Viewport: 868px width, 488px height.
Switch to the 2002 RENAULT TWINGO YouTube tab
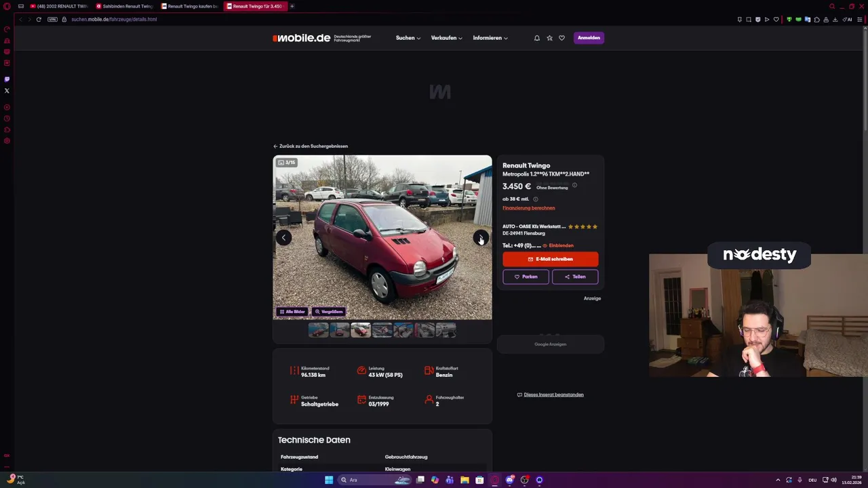click(59, 6)
